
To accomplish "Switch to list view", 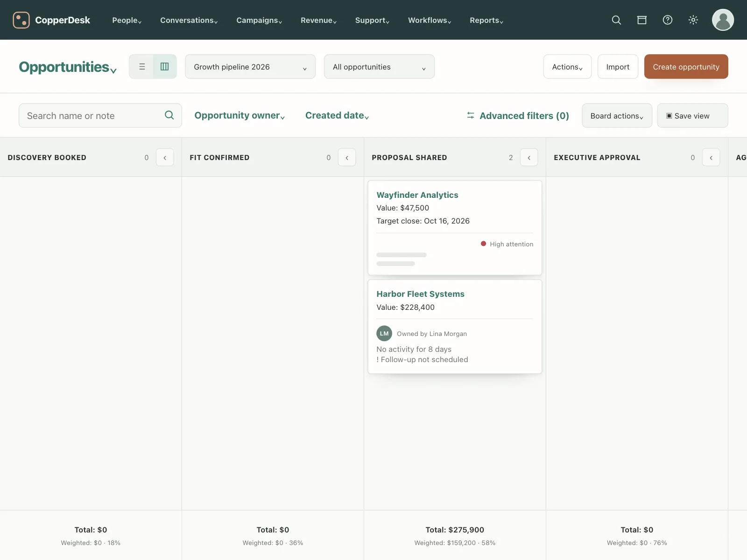I will [x=142, y=67].
